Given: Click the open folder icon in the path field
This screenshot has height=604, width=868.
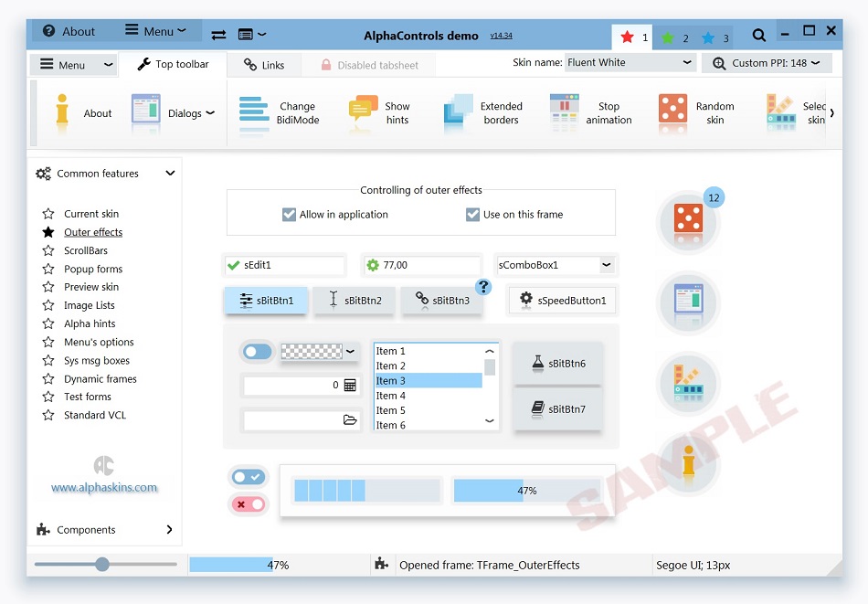Looking at the screenshot, I should [350, 419].
